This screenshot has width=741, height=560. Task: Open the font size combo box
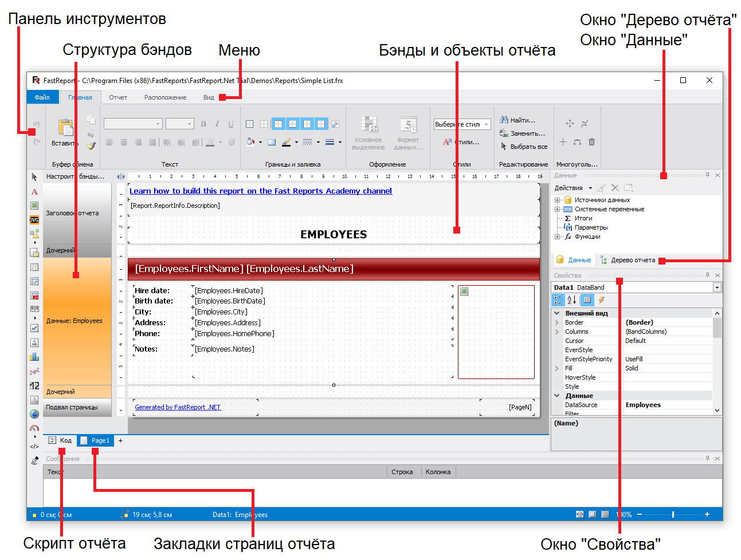pos(179,124)
